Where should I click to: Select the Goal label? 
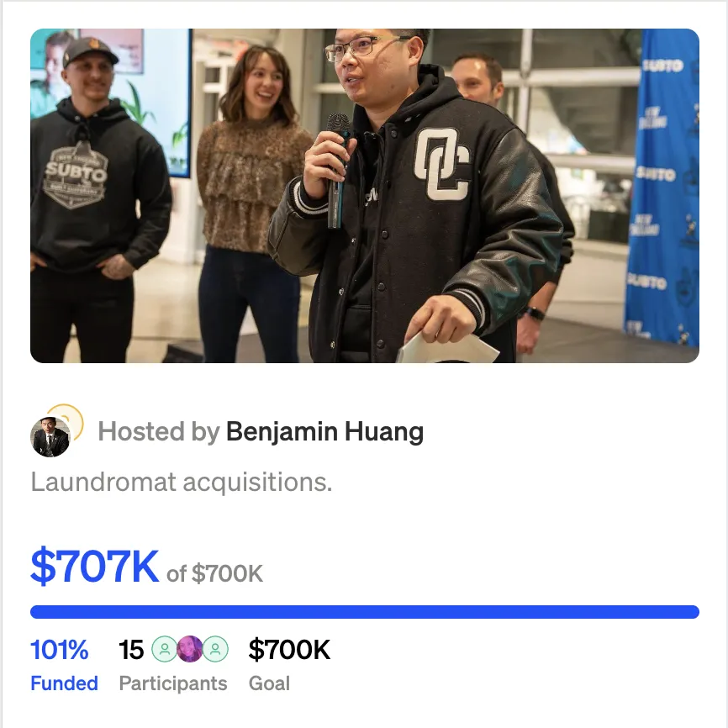[269, 683]
